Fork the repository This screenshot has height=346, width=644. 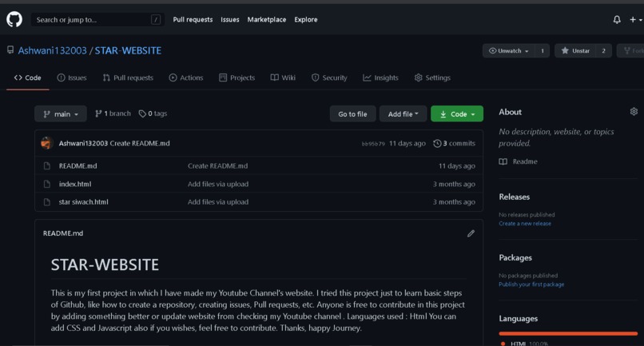tap(633, 50)
